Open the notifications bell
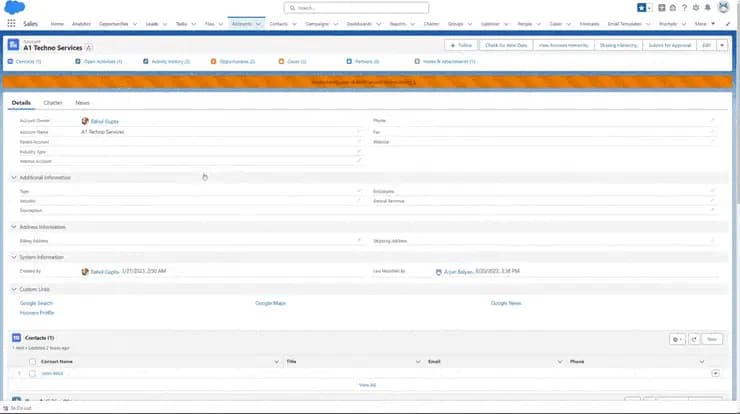The image size is (740, 414). click(706, 7)
